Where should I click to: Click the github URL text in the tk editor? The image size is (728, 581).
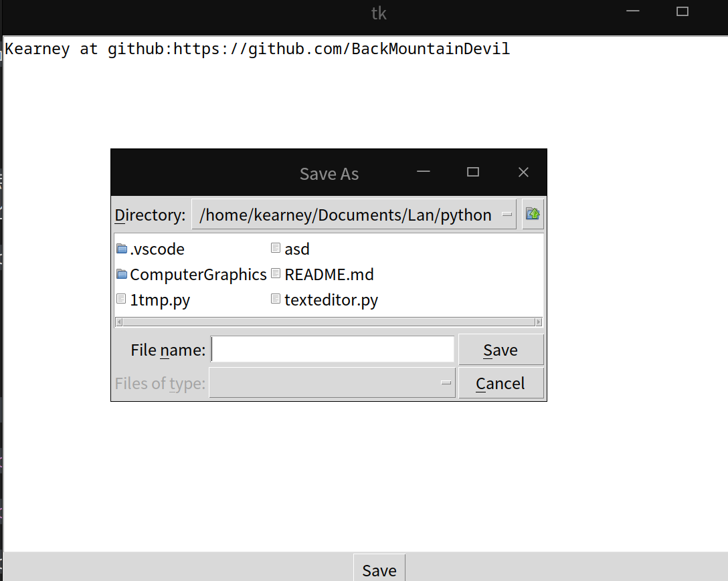click(341, 49)
